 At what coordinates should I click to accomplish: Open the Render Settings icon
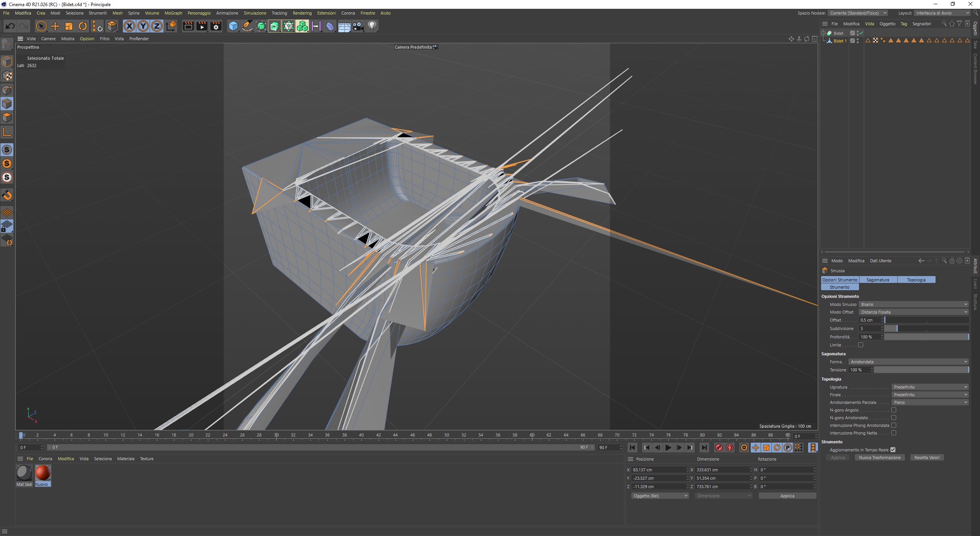(216, 26)
